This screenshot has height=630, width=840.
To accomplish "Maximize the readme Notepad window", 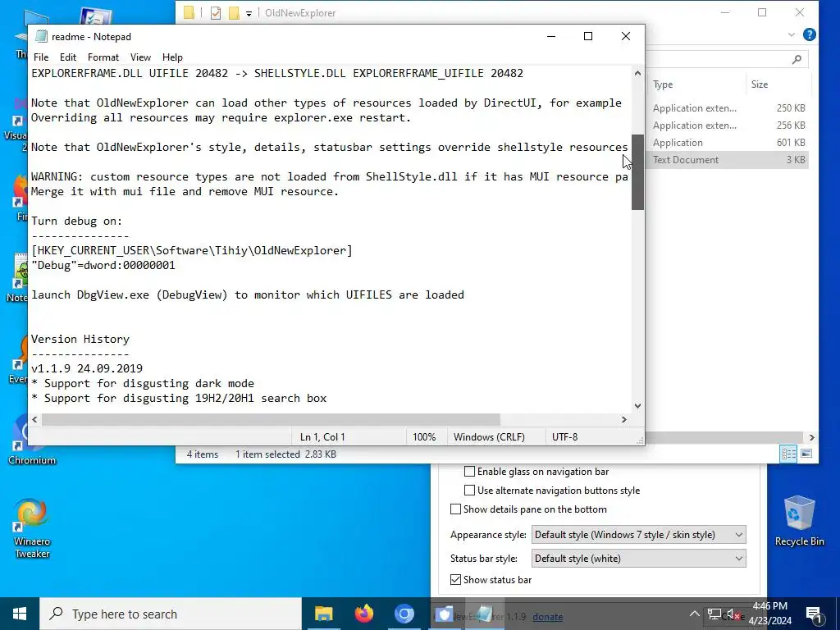I will [x=588, y=36].
